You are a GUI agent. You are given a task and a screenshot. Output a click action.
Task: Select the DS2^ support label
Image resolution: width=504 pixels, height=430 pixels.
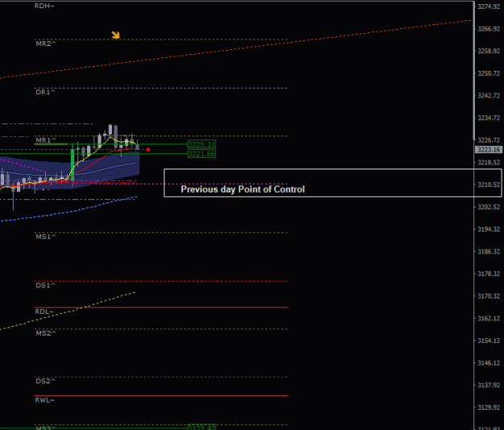coord(45,381)
